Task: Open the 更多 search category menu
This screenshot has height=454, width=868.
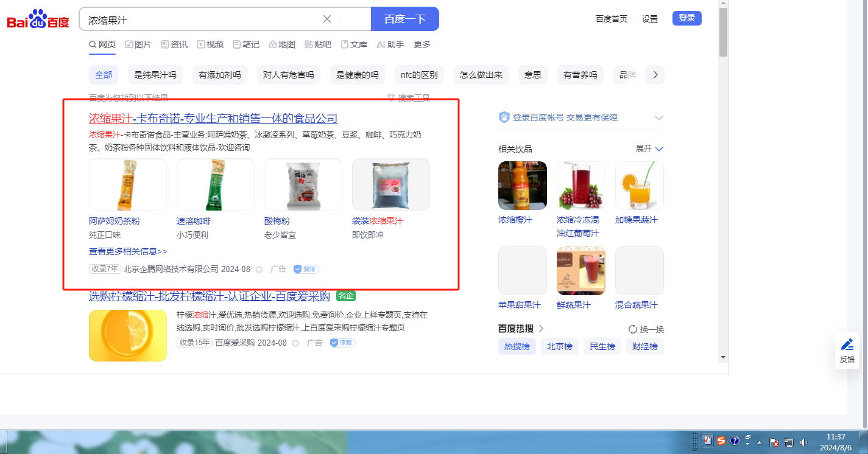Action: [x=422, y=44]
